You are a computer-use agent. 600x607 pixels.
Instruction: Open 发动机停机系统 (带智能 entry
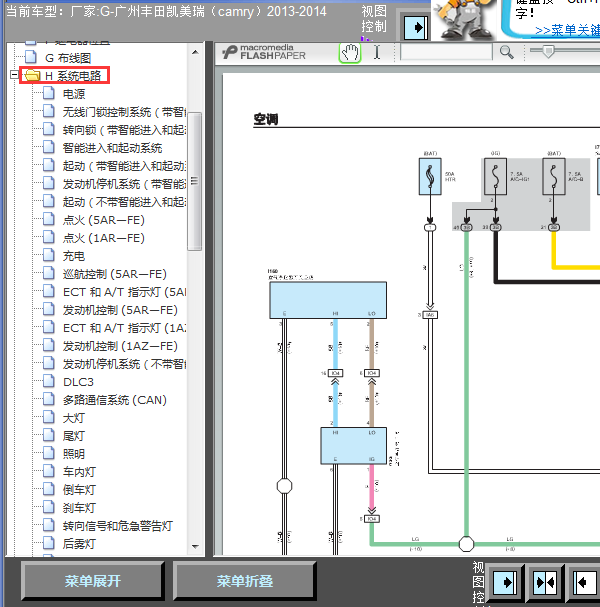pyautogui.click(x=124, y=184)
